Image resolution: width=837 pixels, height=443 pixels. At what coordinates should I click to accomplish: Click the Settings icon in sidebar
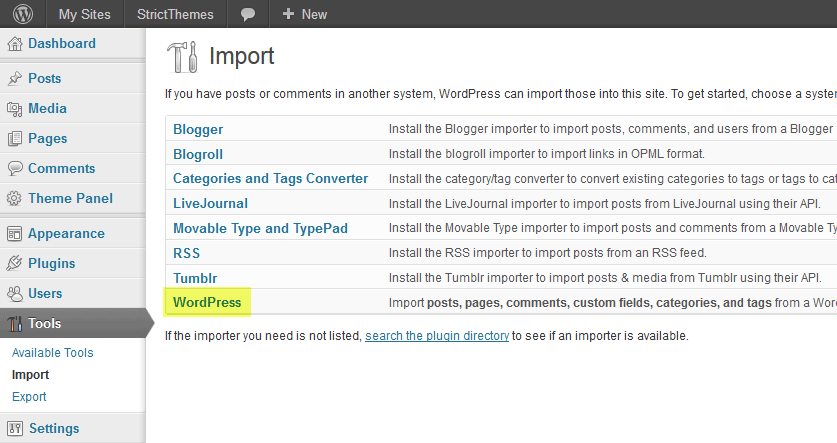click(x=15, y=429)
